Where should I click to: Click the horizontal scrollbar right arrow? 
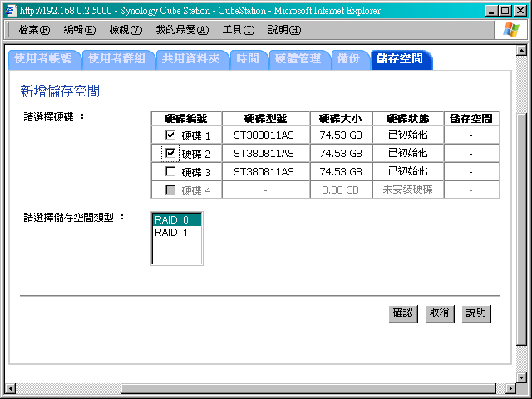510,388
